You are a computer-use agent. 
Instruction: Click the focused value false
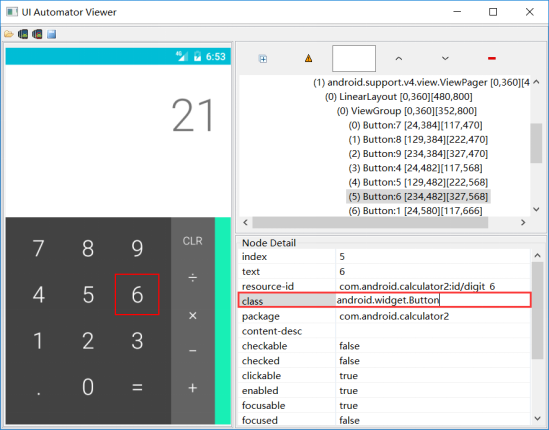(433, 420)
